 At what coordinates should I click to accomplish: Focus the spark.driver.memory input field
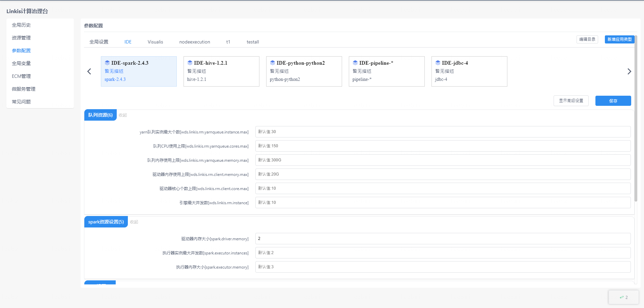pos(443,239)
